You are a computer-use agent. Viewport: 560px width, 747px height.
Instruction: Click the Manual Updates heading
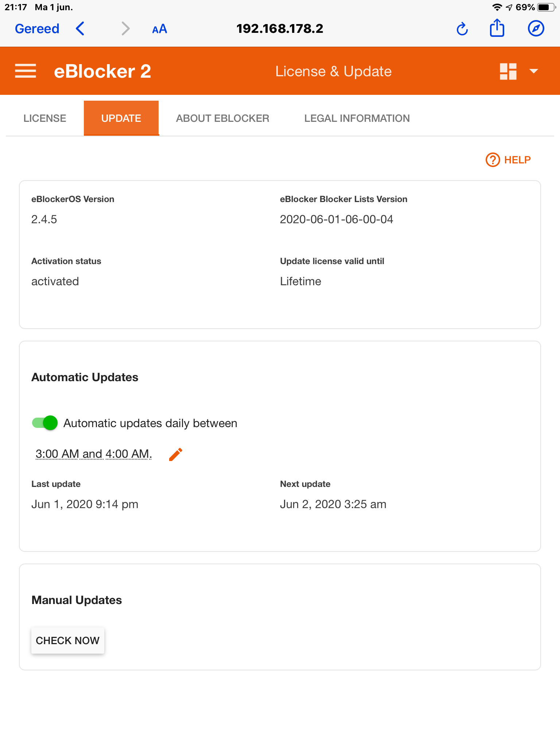tap(77, 600)
